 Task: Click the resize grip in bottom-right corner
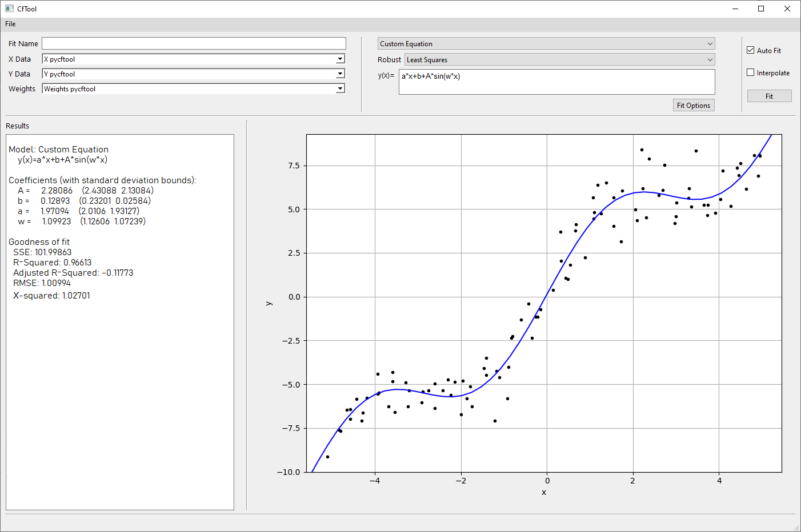(796, 528)
